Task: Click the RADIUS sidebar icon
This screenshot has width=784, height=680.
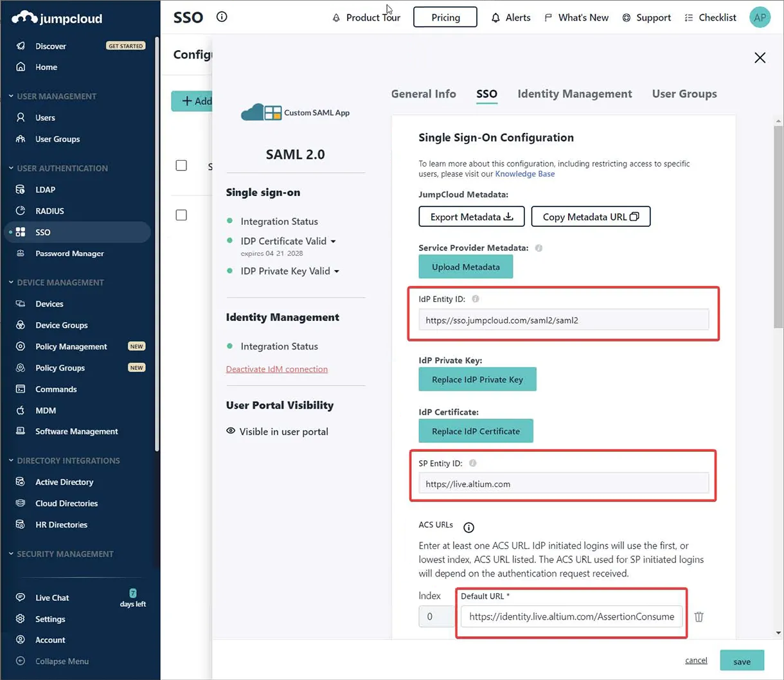Action: coord(21,211)
